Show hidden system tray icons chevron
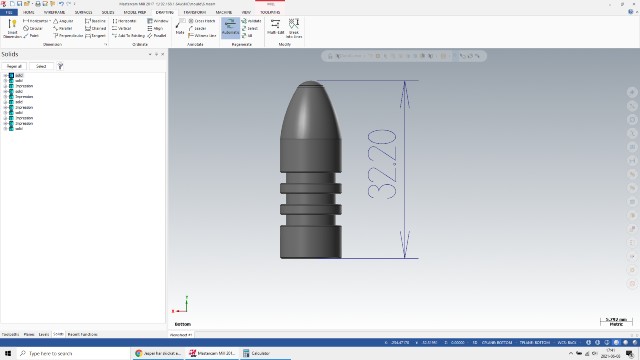640x360 pixels. point(571,353)
